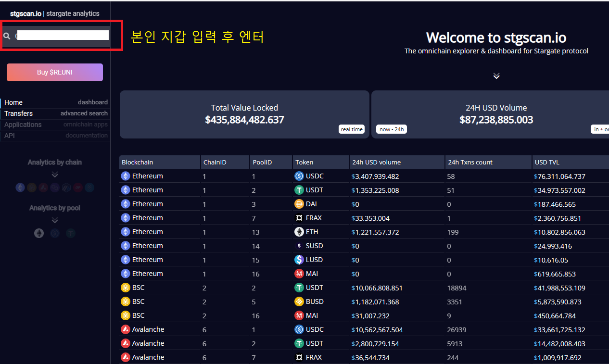
Task: Select the Home dashboard menu item
Action: point(55,102)
